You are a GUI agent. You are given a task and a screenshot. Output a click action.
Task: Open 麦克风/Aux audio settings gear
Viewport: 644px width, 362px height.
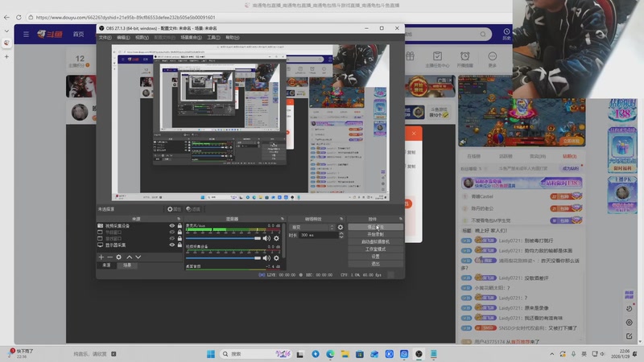[276, 238]
